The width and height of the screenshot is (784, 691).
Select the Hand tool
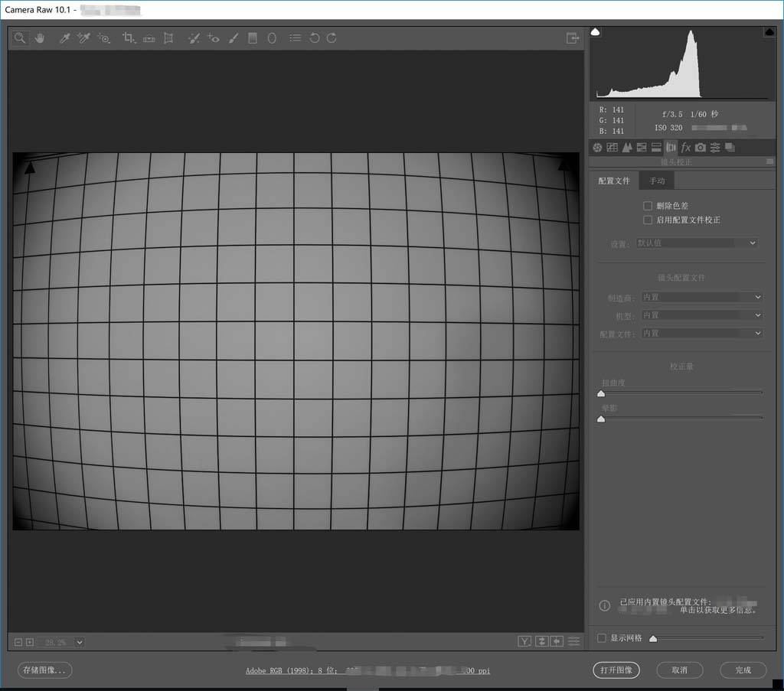click(39, 37)
